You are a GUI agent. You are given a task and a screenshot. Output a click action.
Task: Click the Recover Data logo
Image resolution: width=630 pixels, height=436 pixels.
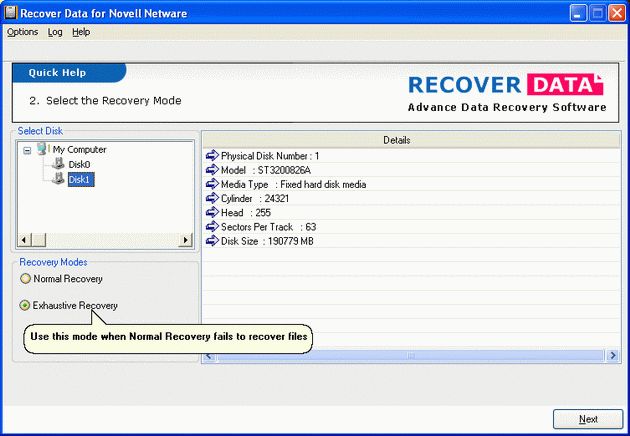point(506,92)
